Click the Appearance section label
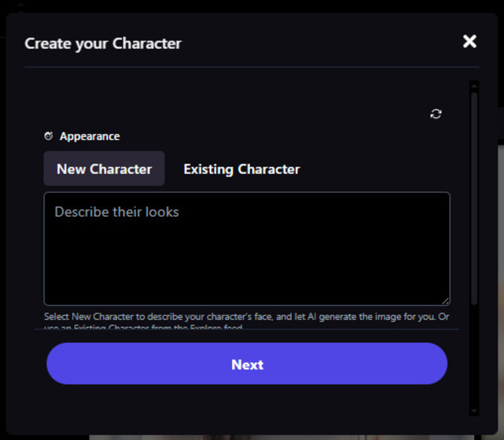 [89, 136]
